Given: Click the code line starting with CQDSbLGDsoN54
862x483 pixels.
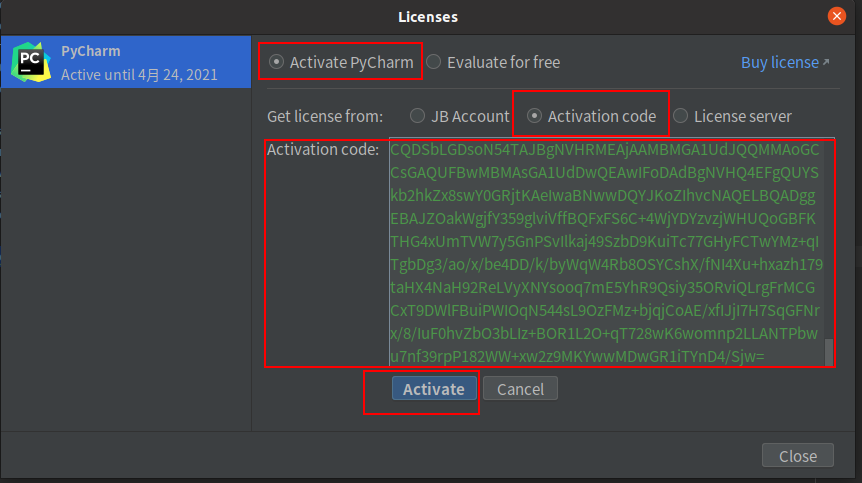Looking at the screenshot, I should pyautogui.click(x=605, y=149).
